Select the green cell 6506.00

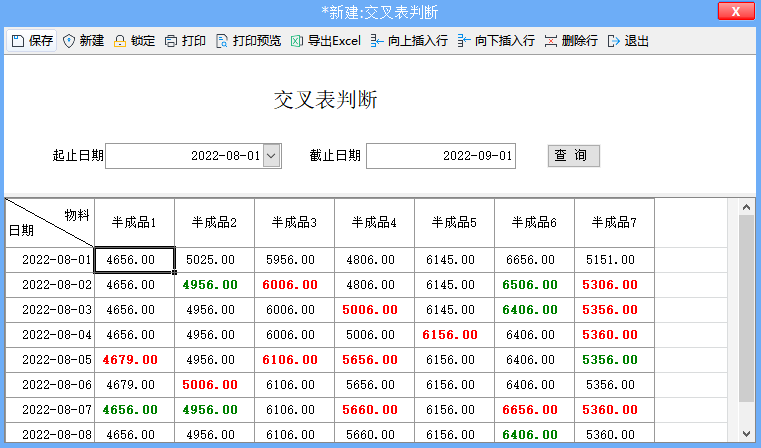pyautogui.click(x=534, y=285)
